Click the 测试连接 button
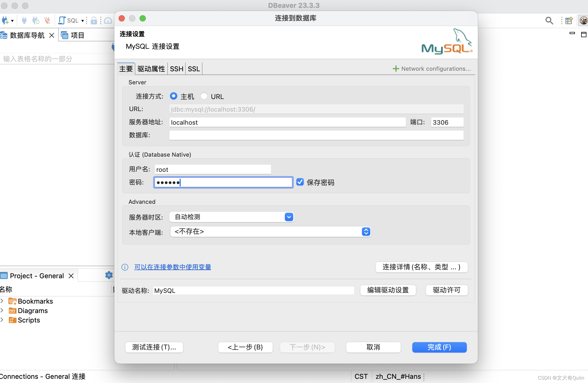This screenshot has height=383, width=588. [x=154, y=347]
